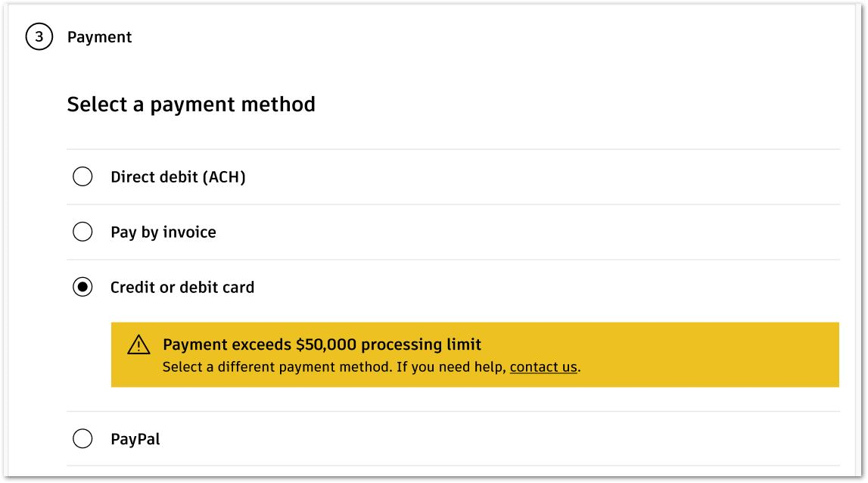Click the step 3 circle icon
Image resolution: width=868 pixels, height=483 pixels.
click(x=39, y=36)
